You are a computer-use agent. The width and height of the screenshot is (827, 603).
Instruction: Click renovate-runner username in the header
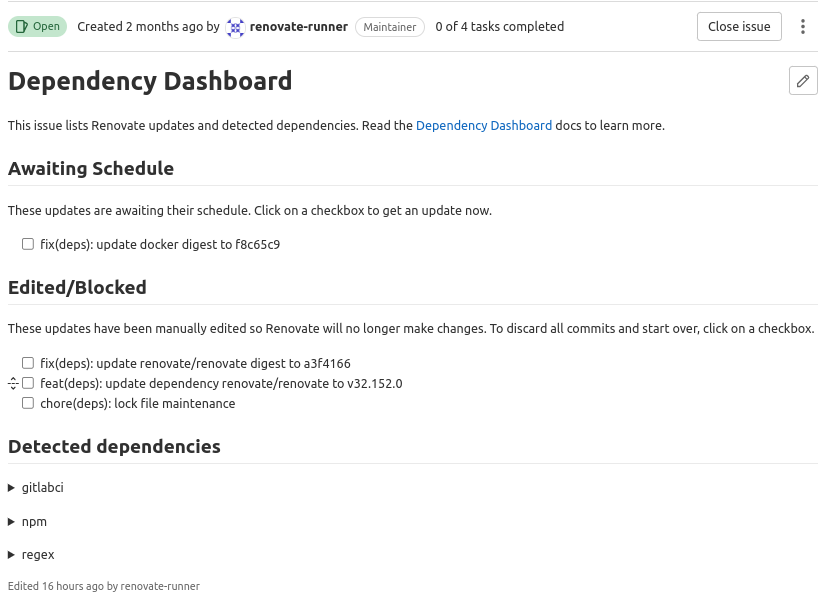[298, 27]
